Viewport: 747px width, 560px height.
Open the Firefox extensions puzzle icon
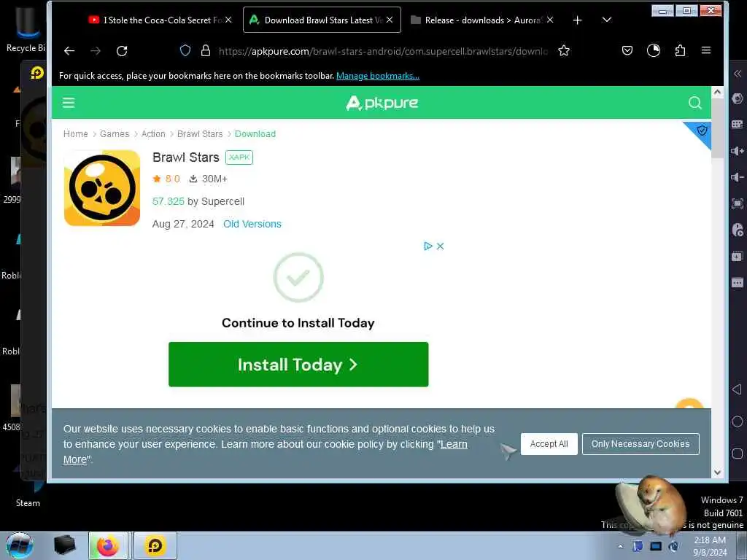click(x=681, y=50)
